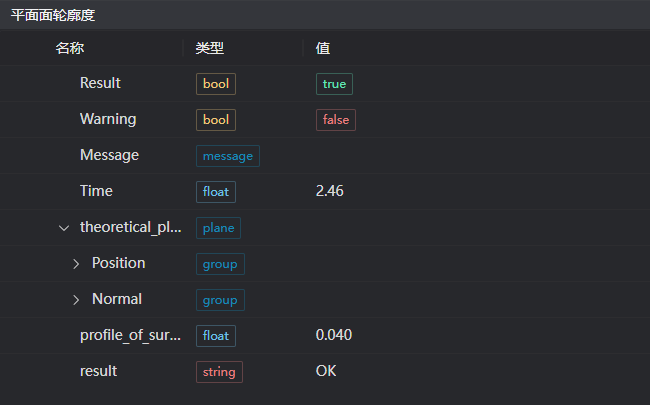Image resolution: width=650 pixels, height=405 pixels.
Task: Click the 类型 column header
Action: pyautogui.click(x=210, y=48)
